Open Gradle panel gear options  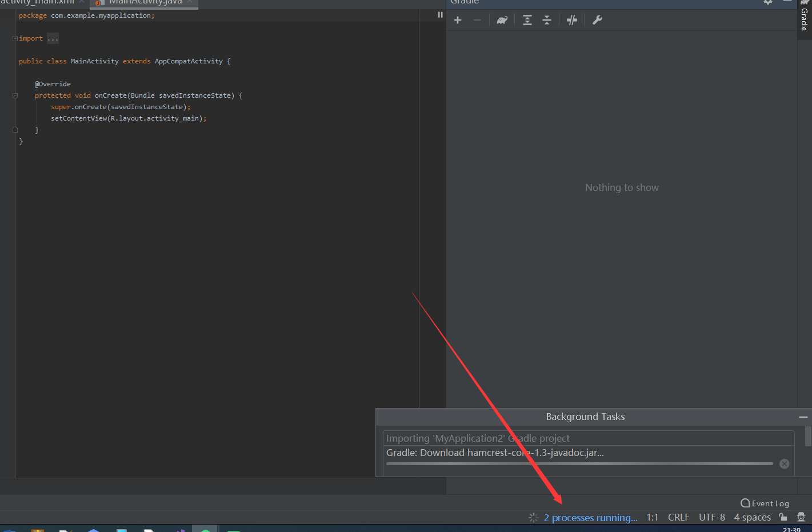tap(768, 2)
